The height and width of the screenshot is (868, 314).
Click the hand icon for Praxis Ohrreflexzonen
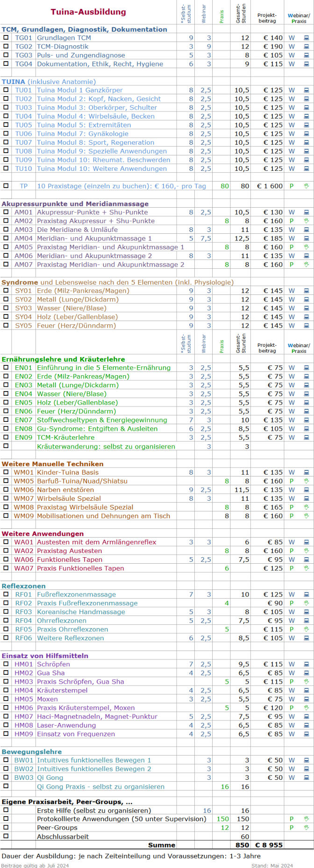307,629
